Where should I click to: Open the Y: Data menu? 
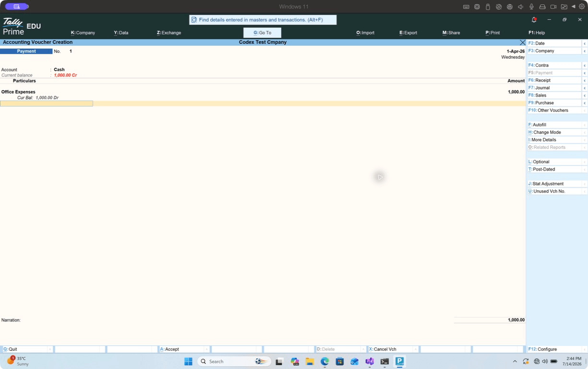[121, 33]
